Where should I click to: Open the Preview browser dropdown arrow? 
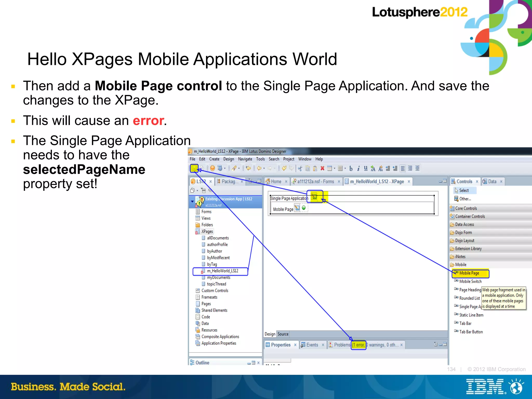pos(225,168)
